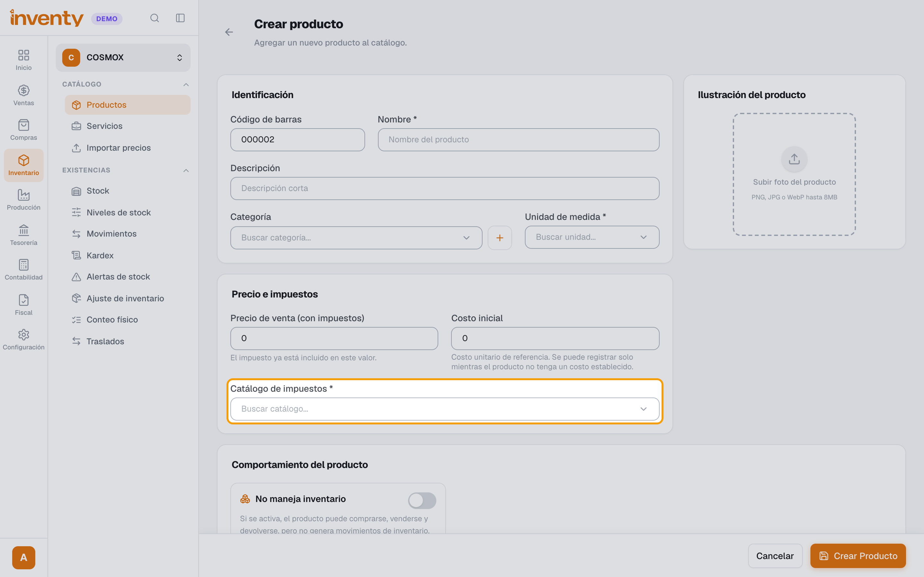Open the Catálogo de impuestos dropdown
Image resolution: width=924 pixels, height=577 pixels.
click(444, 409)
